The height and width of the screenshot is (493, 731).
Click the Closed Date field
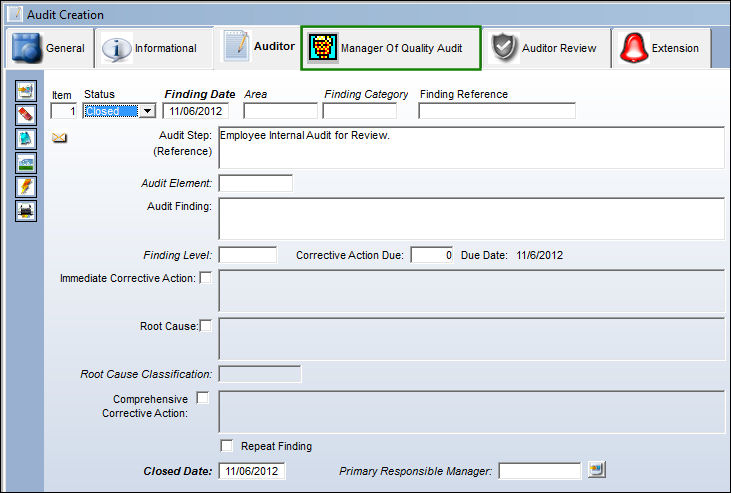[x=252, y=471]
